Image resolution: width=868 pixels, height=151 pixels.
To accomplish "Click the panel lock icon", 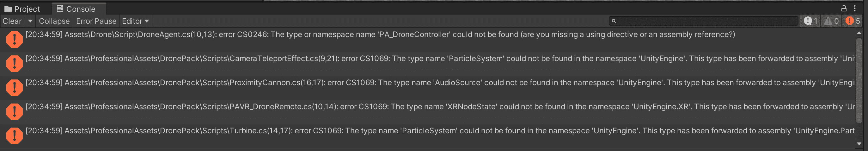I will pos(844,9).
